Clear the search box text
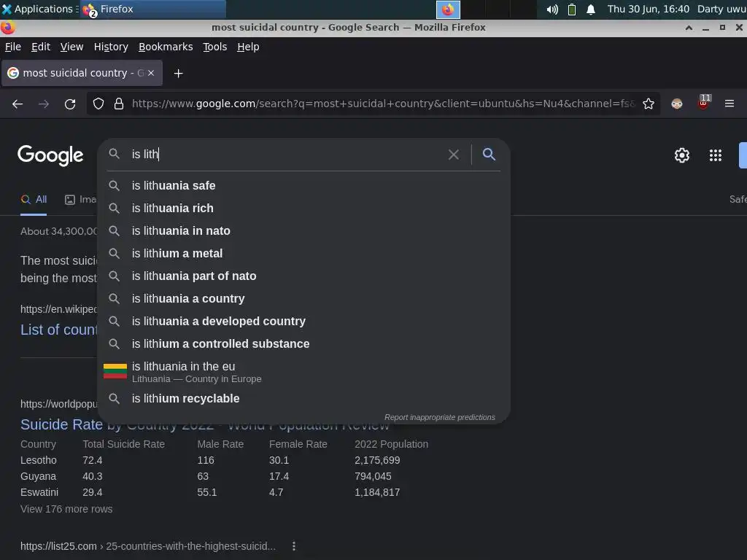The height and width of the screenshot is (560, 747). click(454, 155)
